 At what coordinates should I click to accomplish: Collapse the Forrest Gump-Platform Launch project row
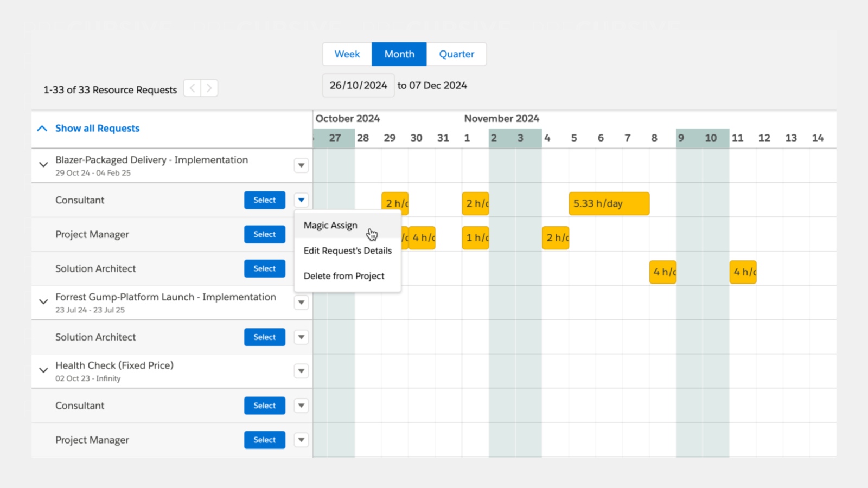click(x=43, y=303)
